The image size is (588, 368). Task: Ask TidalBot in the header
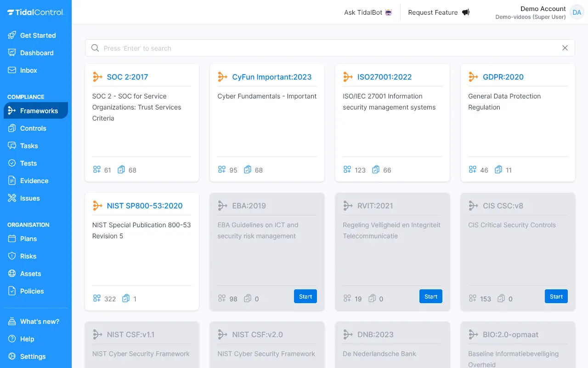[368, 12]
